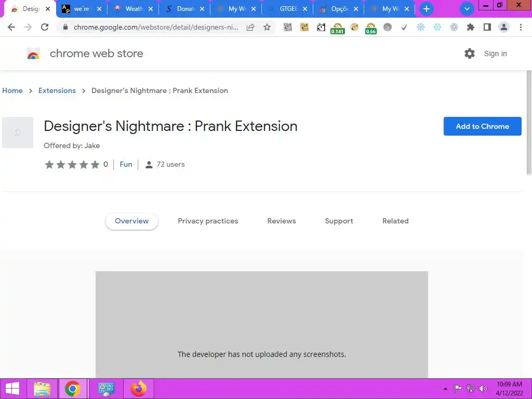Click the yellow doge extension icon
Screen dimensions: 532x399
[304, 27]
